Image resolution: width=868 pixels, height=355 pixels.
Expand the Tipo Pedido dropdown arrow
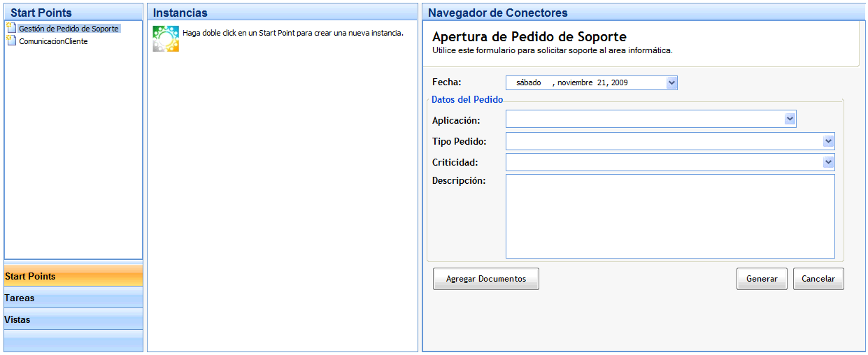coord(828,141)
